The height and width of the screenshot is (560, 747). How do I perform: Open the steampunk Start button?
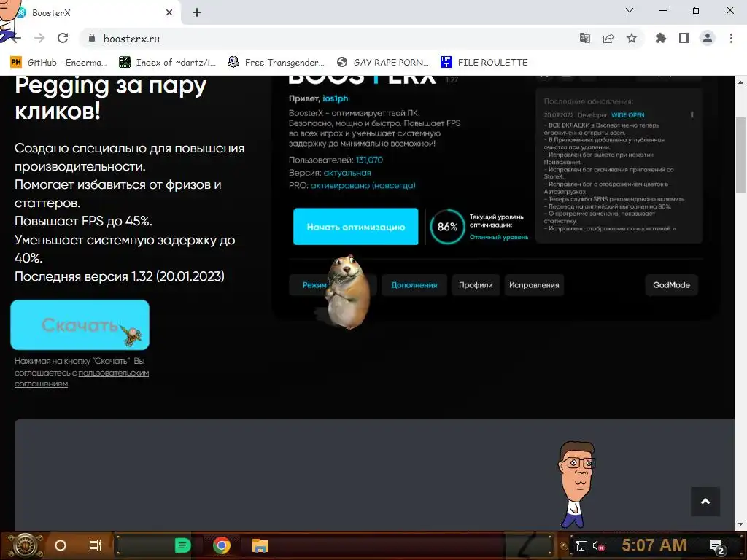26,545
